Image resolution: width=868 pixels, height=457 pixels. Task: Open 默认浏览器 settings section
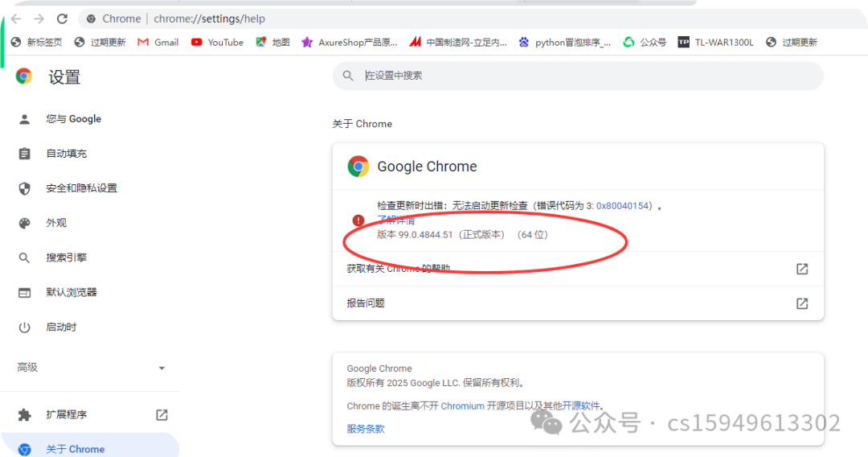[72, 293]
